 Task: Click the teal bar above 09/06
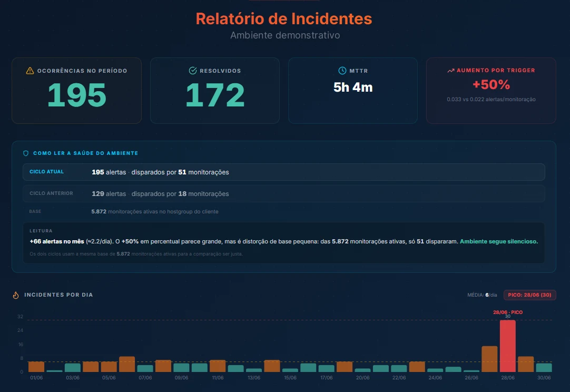point(181,367)
